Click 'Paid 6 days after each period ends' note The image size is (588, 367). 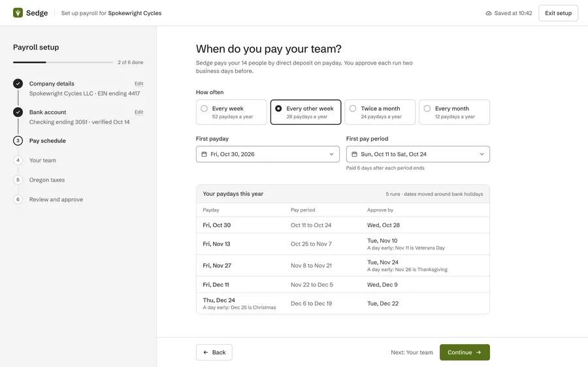(x=385, y=168)
